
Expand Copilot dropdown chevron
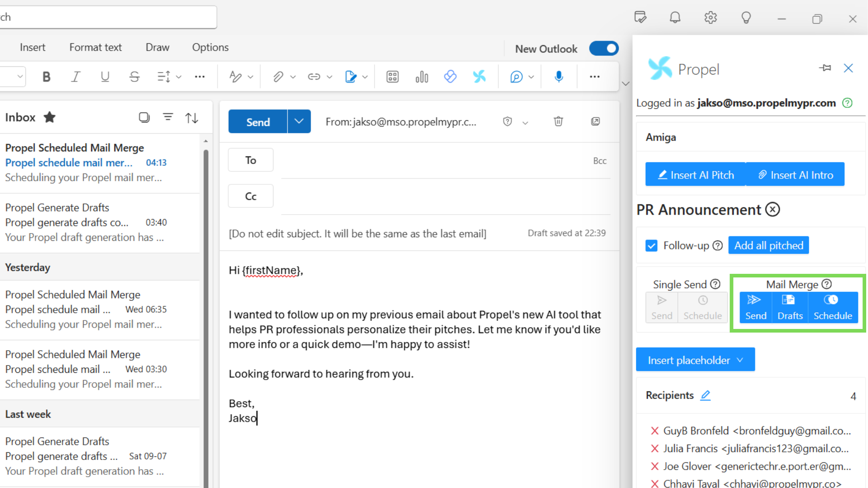[x=531, y=77]
